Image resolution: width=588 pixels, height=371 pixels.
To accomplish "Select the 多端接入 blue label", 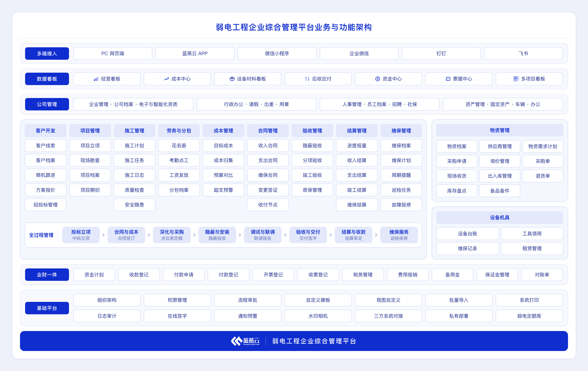I will pyautogui.click(x=47, y=53).
